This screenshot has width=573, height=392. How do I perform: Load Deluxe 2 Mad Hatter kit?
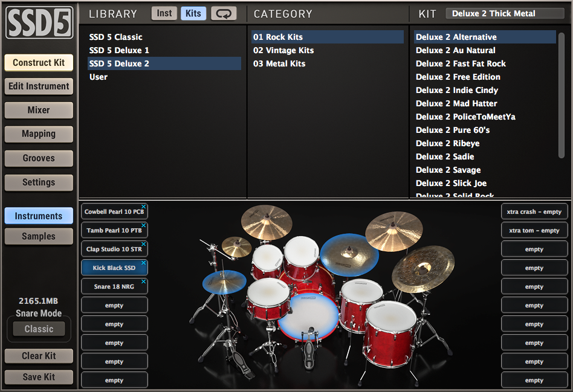pyautogui.click(x=485, y=103)
